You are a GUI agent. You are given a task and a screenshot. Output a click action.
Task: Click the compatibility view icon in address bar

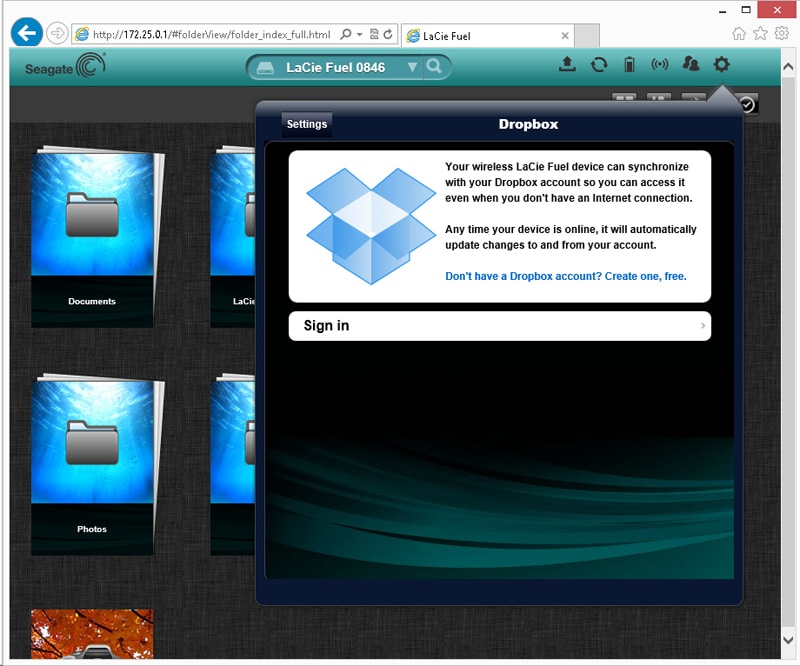(374, 34)
